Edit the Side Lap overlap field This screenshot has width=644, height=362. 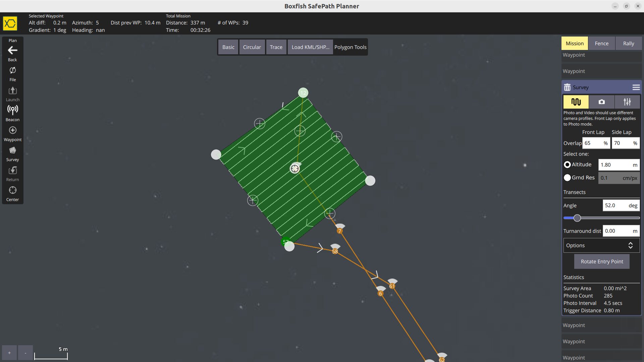[626, 143]
